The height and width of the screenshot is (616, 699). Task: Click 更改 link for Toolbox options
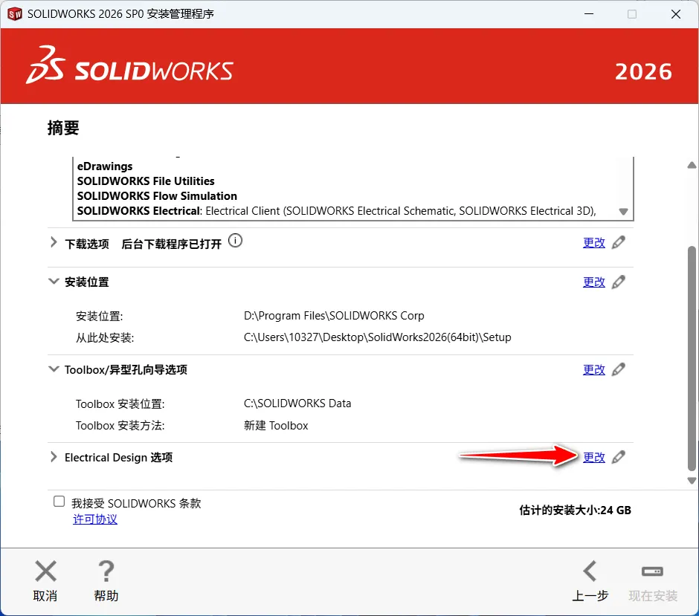pyautogui.click(x=594, y=370)
